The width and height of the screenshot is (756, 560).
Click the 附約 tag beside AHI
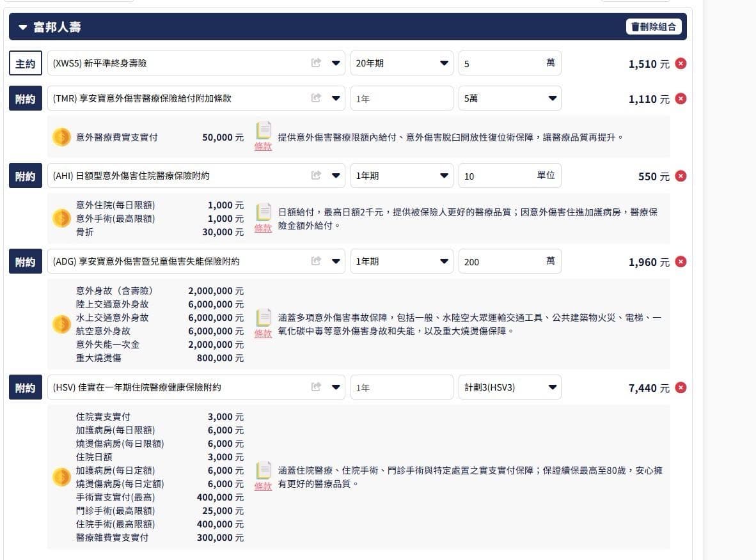[x=26, y=176]
